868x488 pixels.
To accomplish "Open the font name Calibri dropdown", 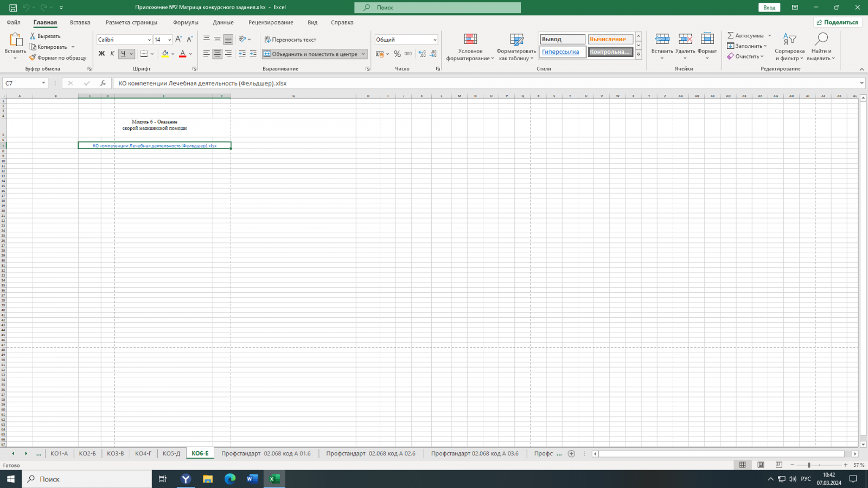I will coord(149,40).
